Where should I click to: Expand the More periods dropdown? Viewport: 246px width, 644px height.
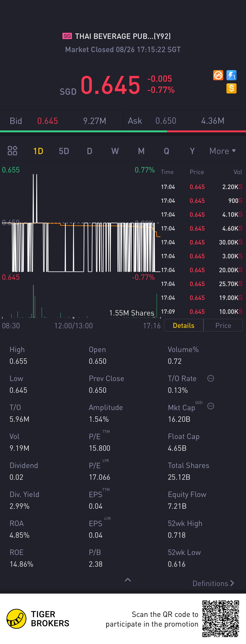222,151
